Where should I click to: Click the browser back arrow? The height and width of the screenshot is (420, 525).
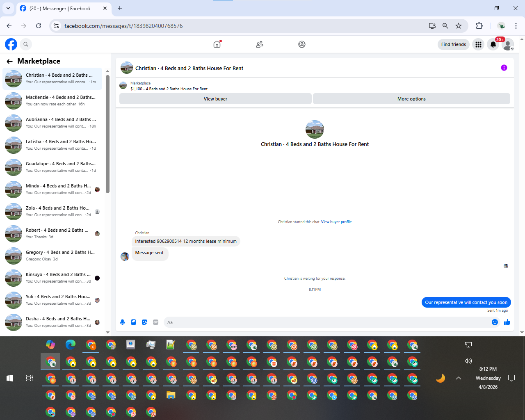tap(9, 26)
